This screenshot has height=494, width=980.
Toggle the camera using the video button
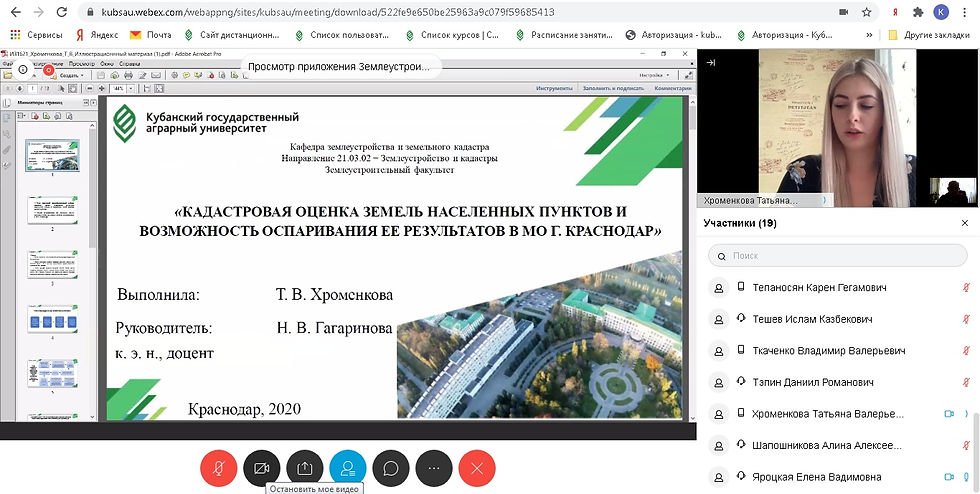click(261, 467)
